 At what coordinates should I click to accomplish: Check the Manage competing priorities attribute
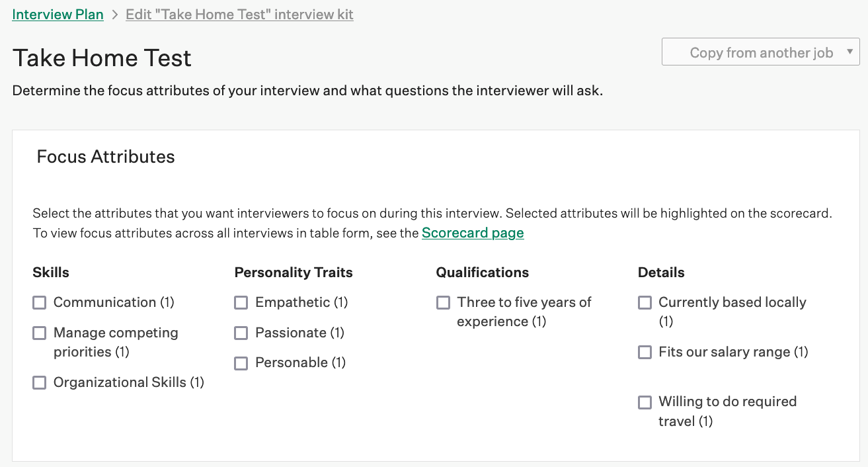39,333
